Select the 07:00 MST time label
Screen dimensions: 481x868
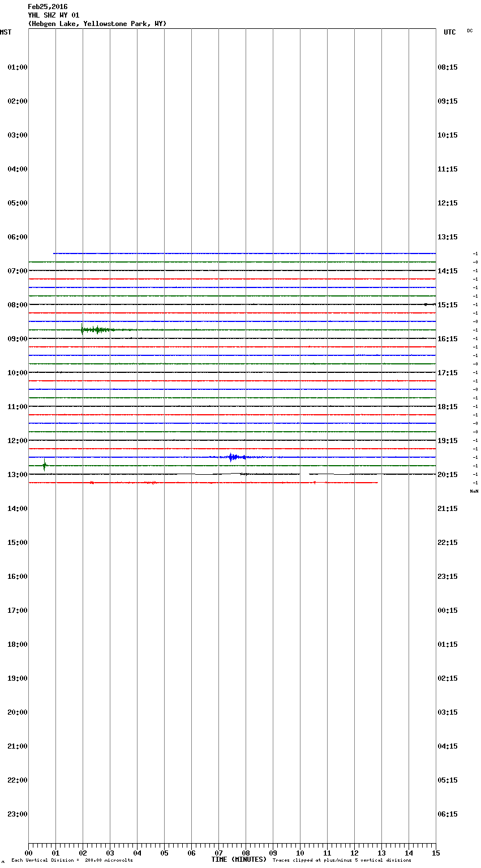[x=18, y=271]
